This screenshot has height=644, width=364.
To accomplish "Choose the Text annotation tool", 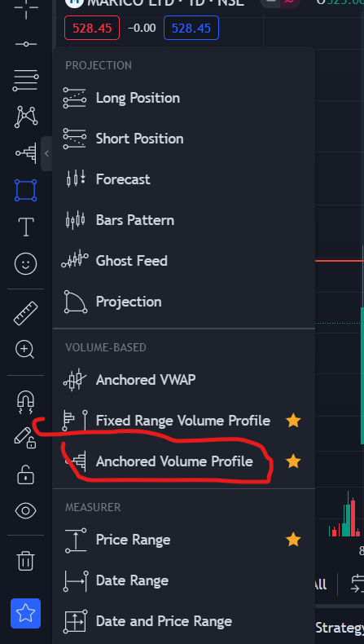I will [26, 227].
